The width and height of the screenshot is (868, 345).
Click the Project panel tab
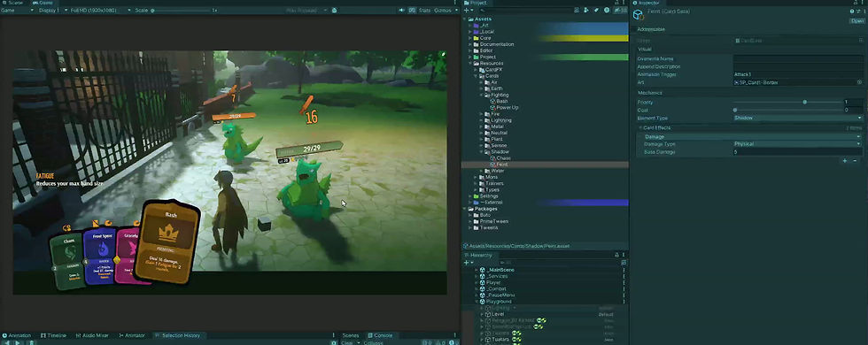tap(477, 3)
